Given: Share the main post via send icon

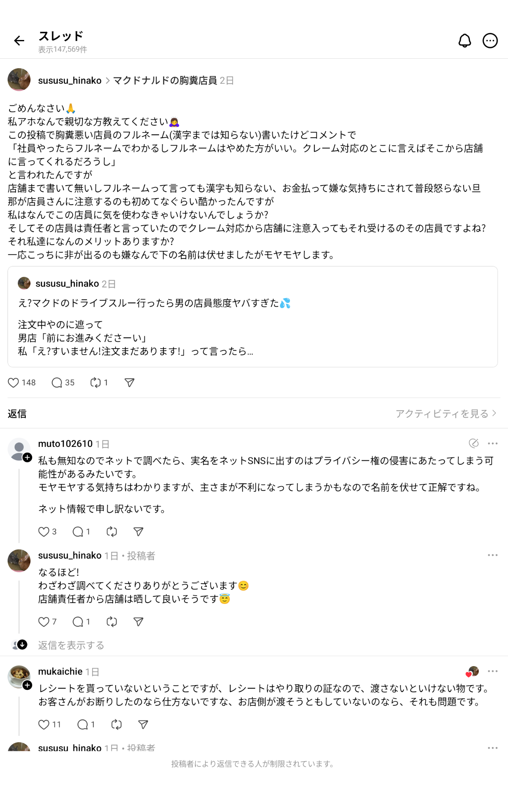Looking at the screenshot, I should tap(129, 383).
